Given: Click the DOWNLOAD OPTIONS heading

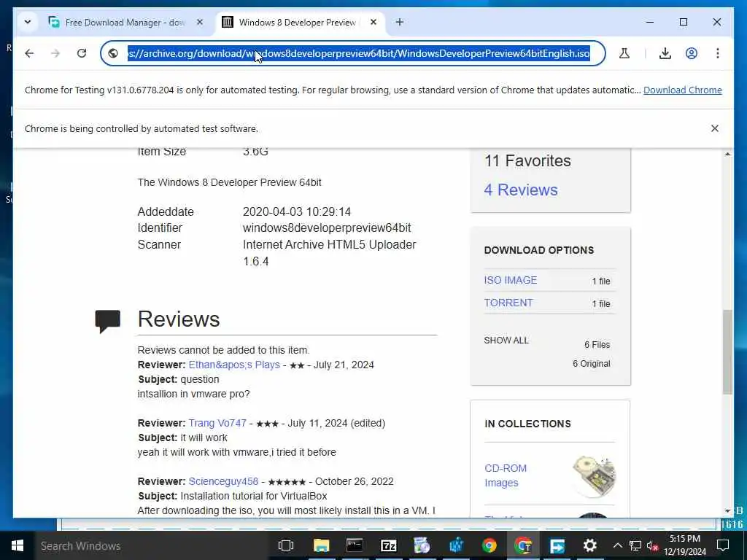Looking at the screenshot, I should coord(539,250).
